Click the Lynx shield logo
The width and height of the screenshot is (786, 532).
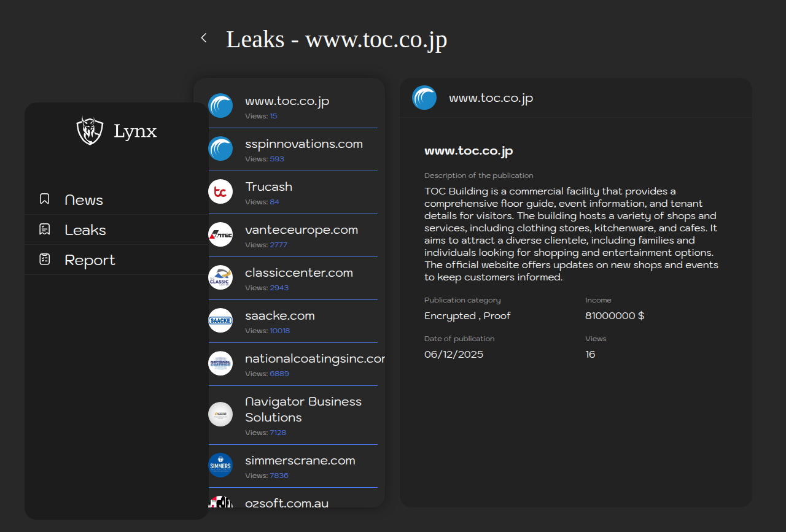pos(90,131)
